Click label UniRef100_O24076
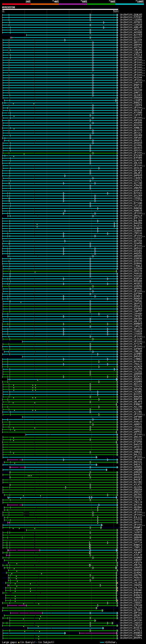 (131, 161)
